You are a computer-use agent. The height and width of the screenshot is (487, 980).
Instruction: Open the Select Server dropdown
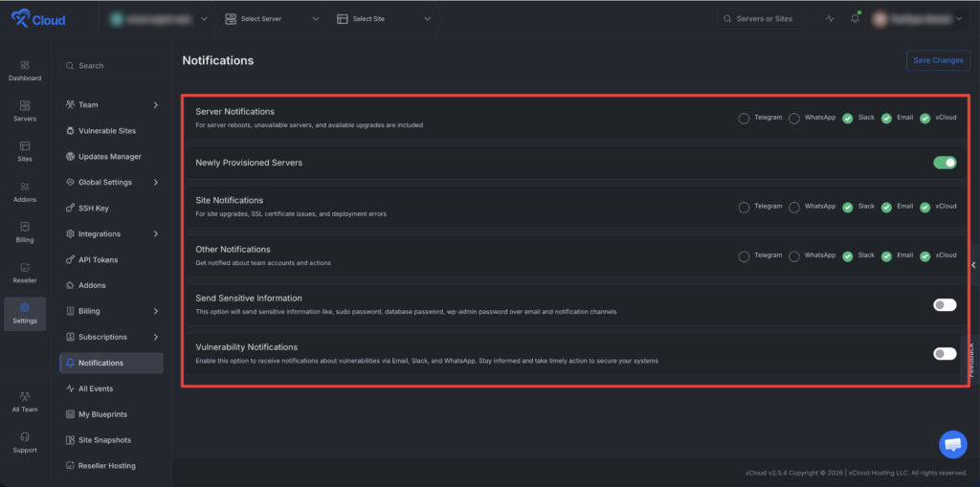(272, 19)
